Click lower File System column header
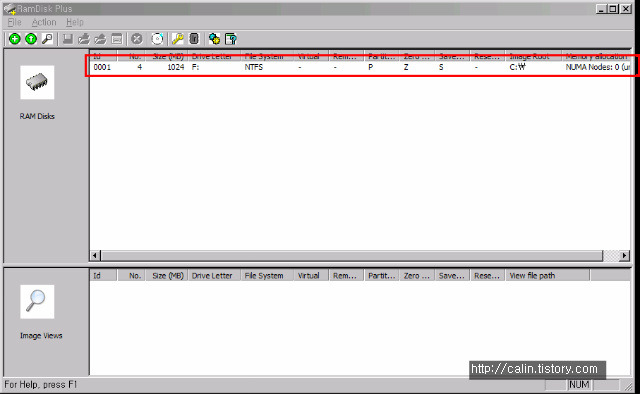Screen dimensions: 640x394 pyautogui.click(x=267, y=276)
